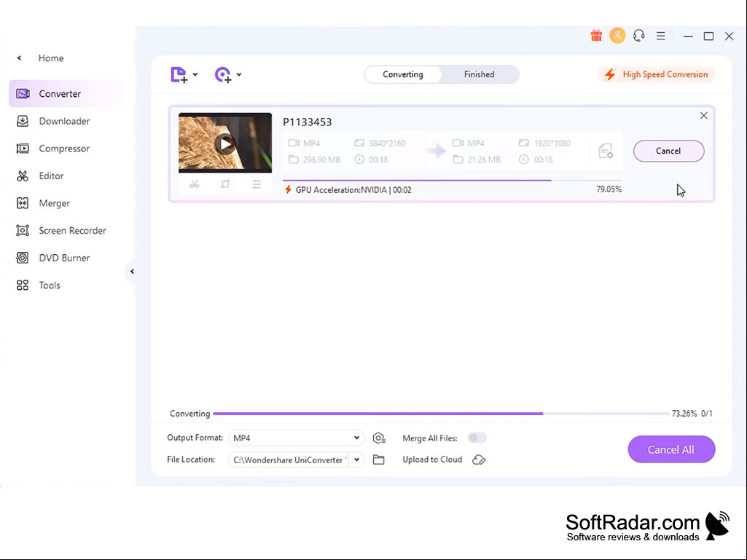Click the source size 296.90 MB
747x560 pixels.
(321, 159)
